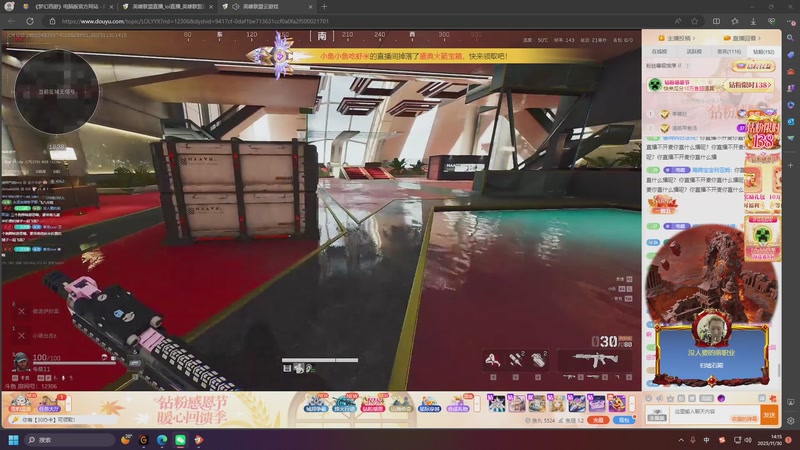800x450 pixels.
Task: Open Microsoft Edge from taskbar
Action: [162, 440]
